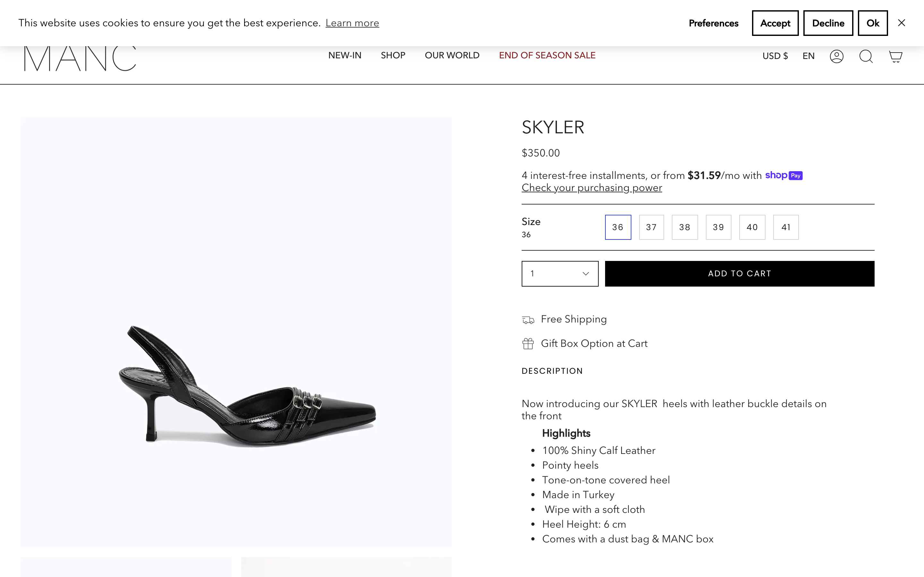
Task: Open the quantity dropdown
Action: [x=560, y=274]
